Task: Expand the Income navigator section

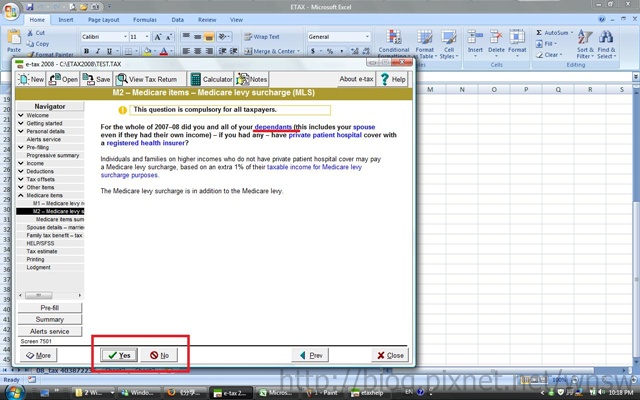Action: pos(21,163)
